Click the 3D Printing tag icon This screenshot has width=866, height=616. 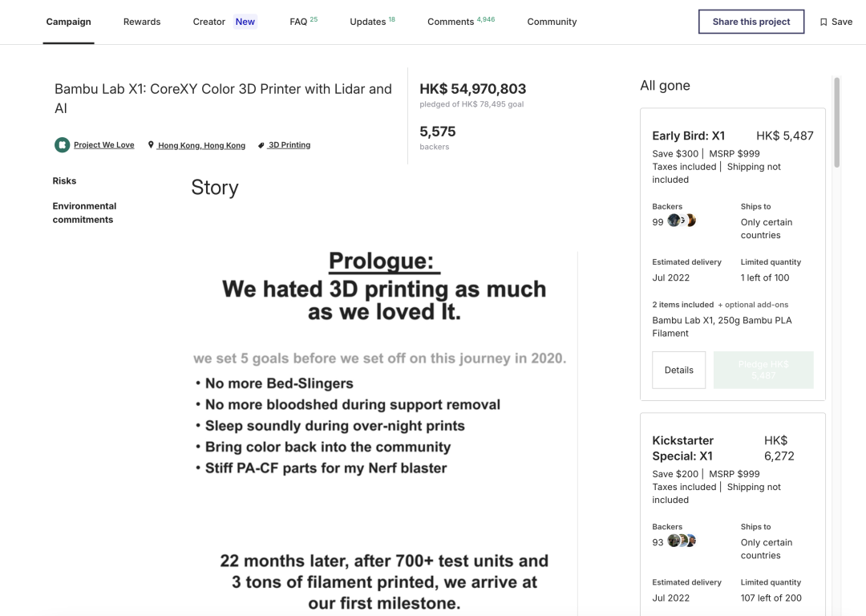tap(261, 145)
